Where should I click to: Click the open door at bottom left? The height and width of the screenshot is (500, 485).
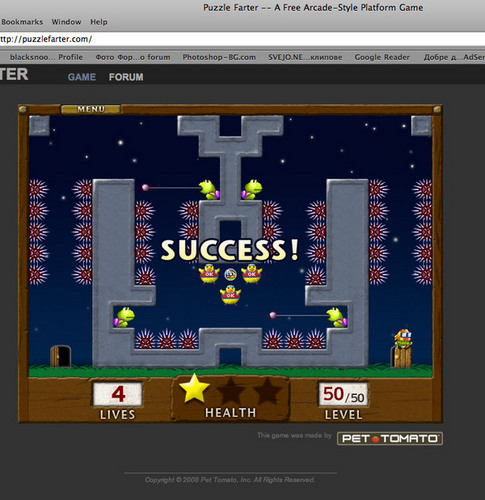(60, 356)
